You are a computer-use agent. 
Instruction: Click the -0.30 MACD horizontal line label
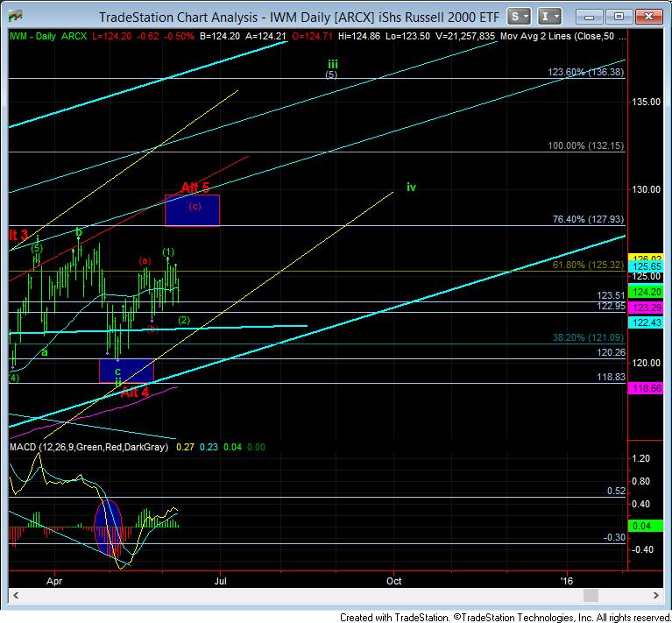(614, 537)
